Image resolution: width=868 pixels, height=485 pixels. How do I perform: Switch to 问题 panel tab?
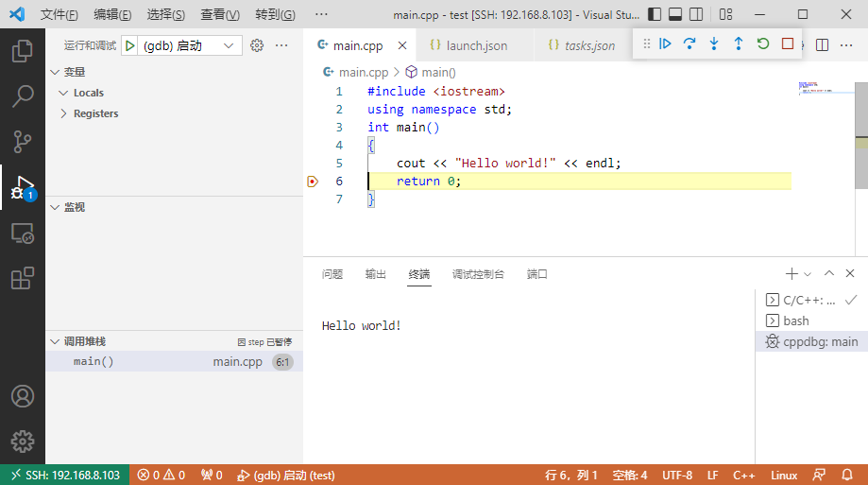(x=332, y=274)
